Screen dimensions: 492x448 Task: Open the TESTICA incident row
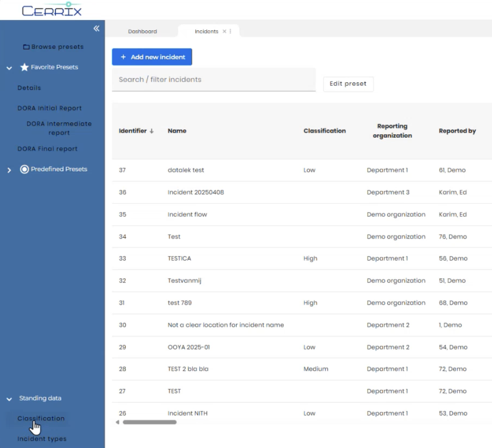point(179,258)
